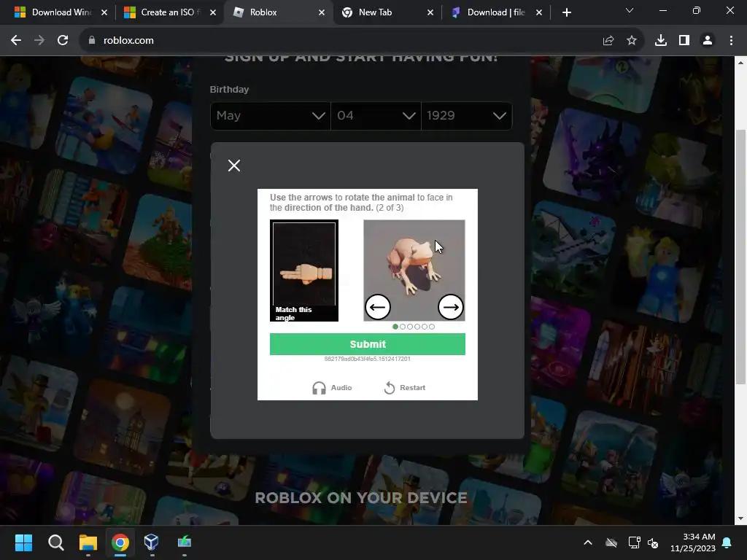Viewport: 747px width, 560px height.
Task: Click the scrollbar down arrow
Action: [x=740, y=518]
